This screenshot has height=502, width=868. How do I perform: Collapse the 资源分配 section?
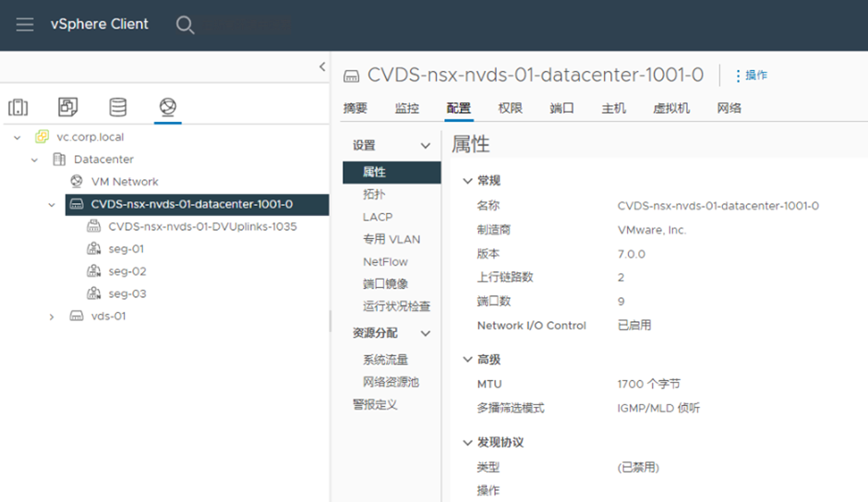click(x=425, y=333)
